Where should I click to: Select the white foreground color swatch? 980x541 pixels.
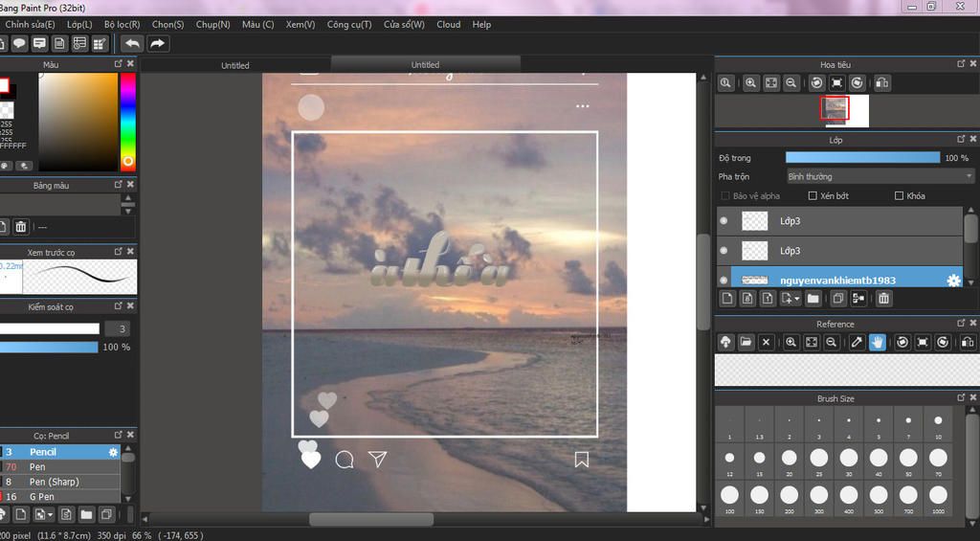click(4, 85)
